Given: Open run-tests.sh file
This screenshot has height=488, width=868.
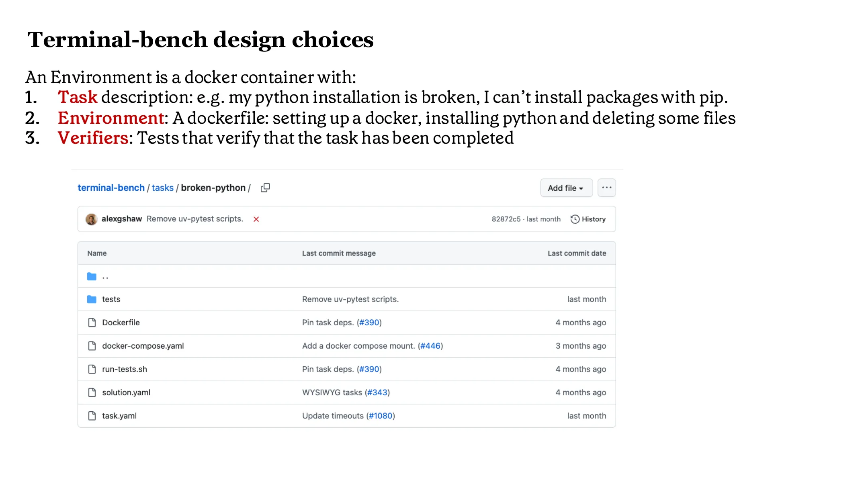Looking at the screenshot, I should coord(125,369).
